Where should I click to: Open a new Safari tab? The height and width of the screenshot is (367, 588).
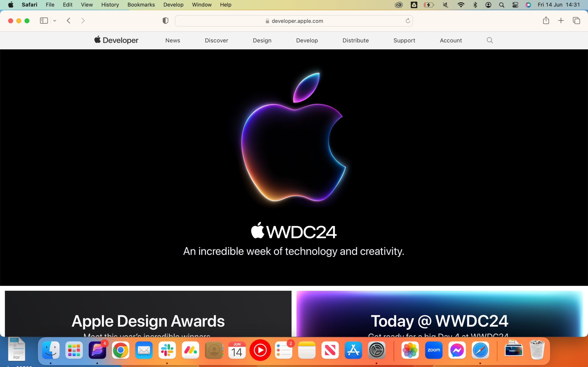561,20
